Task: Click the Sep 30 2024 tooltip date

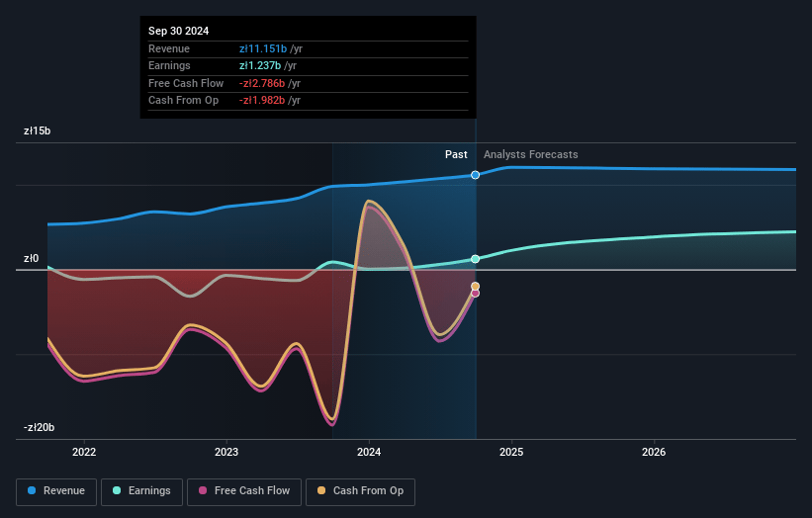Action: click(179, 31)
